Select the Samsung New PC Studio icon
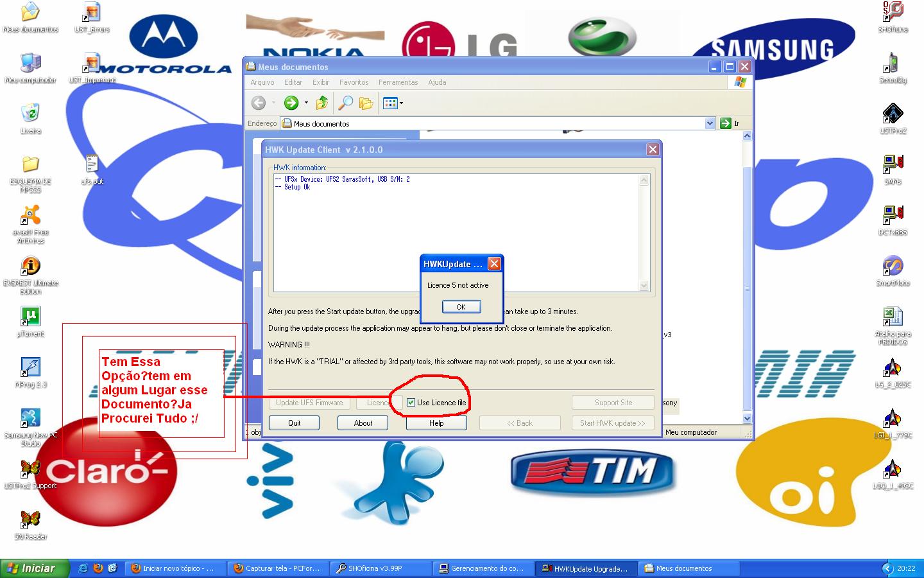The image size is (924, 578). [30, 427]
